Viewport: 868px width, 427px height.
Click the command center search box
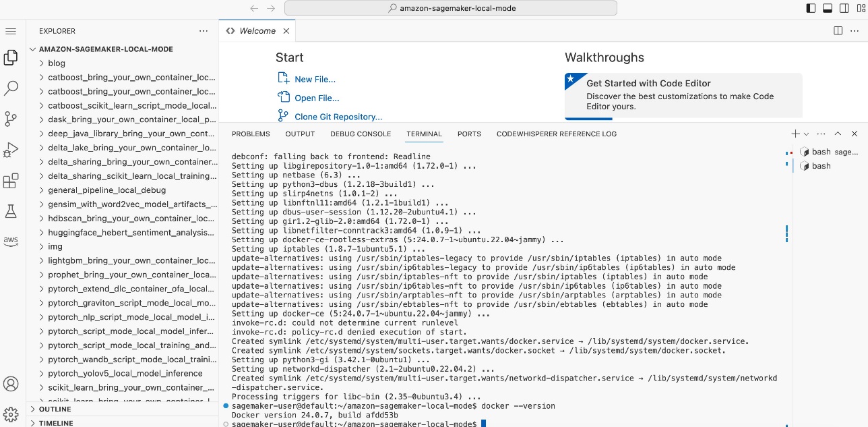[x=451, y=9]
